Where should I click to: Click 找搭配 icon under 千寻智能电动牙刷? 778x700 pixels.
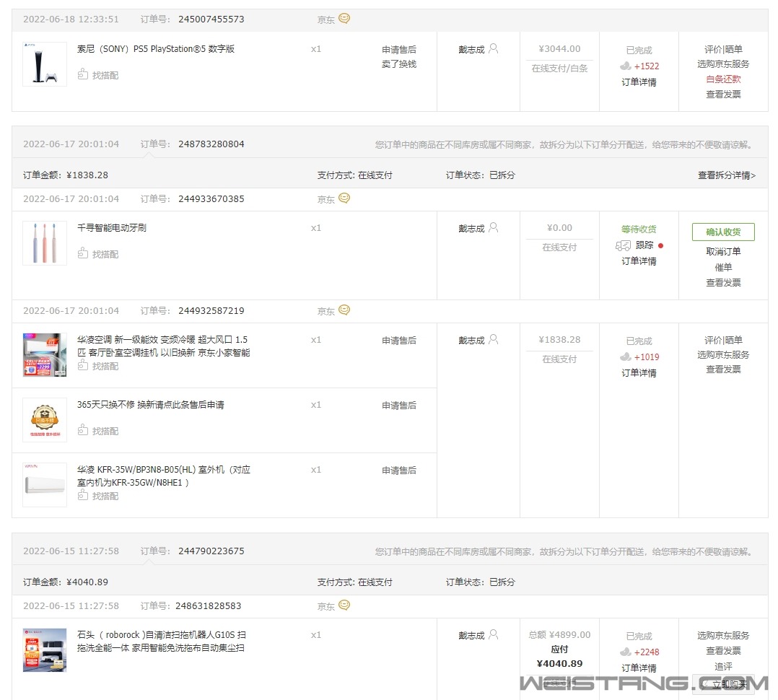[x=83, y=253]
